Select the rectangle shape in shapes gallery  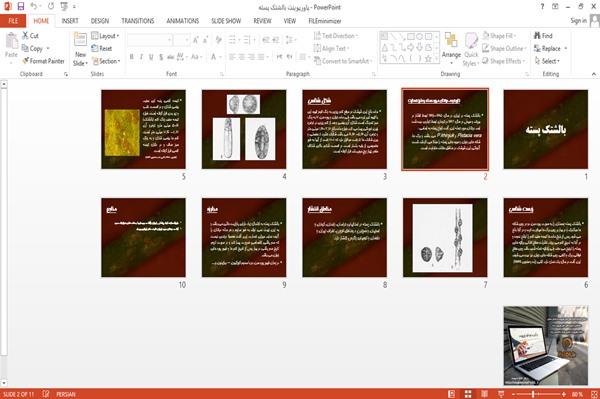[411, 36]
